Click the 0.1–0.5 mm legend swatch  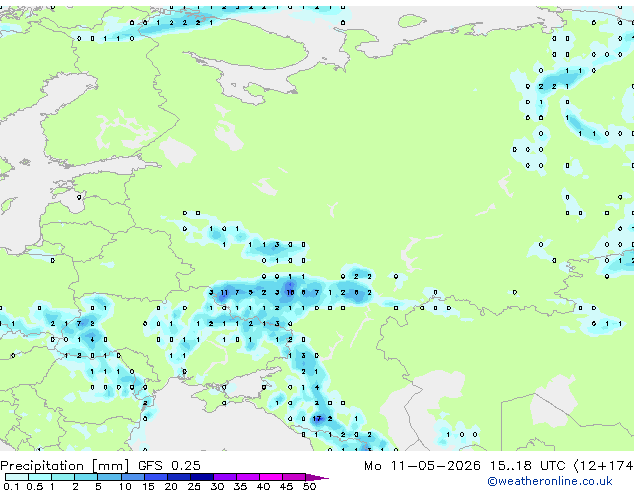click(17, 477)
